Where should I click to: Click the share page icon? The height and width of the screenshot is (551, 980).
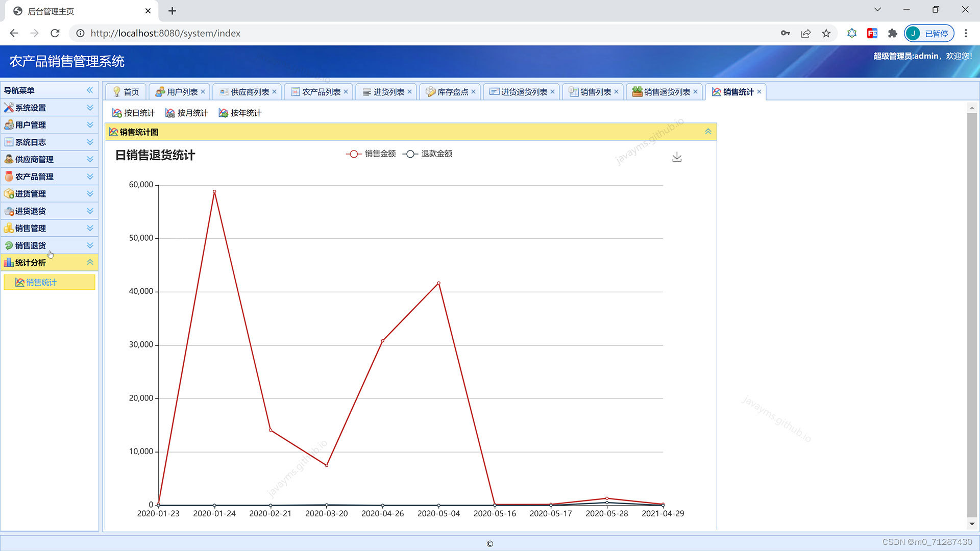click(805, 34)
